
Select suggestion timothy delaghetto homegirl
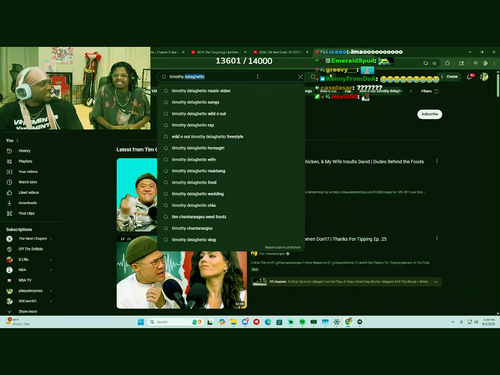click(x=231, y=148)
